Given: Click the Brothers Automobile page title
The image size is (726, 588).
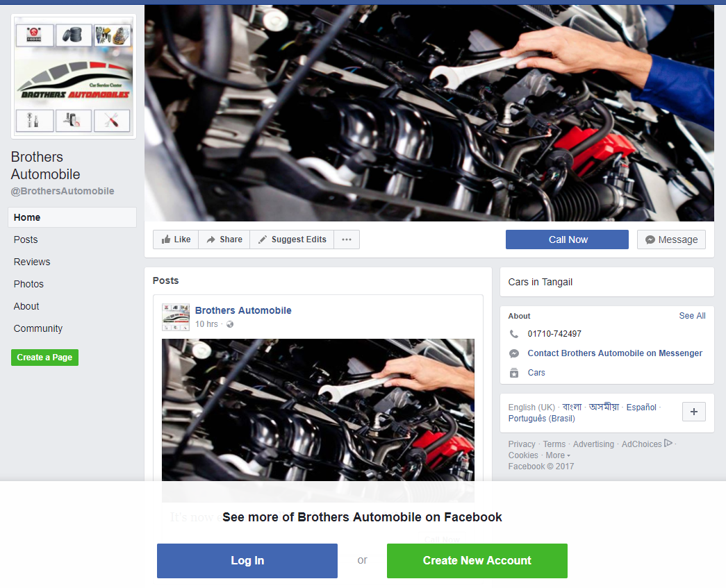Looking at the screenshot, I should [45, 166].
